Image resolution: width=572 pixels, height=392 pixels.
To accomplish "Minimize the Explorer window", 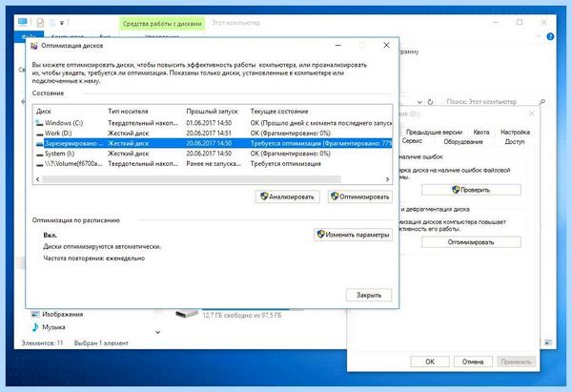I will [x=496, y=22].
